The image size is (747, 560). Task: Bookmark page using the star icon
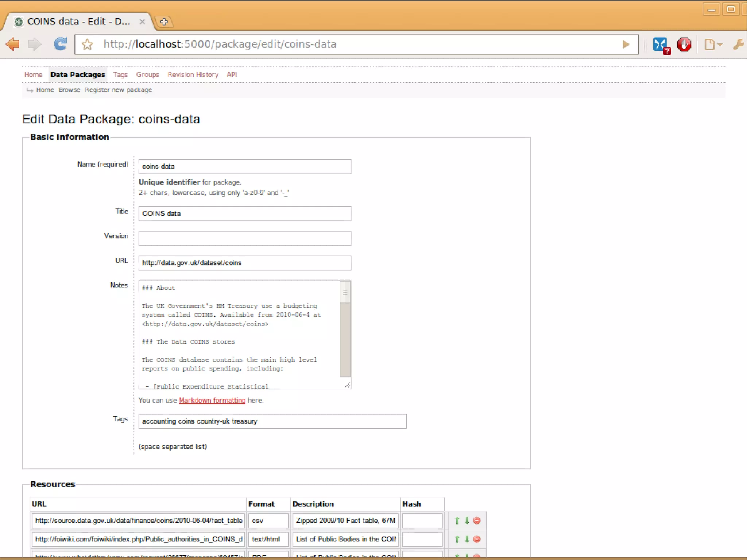tap(87, 45)
